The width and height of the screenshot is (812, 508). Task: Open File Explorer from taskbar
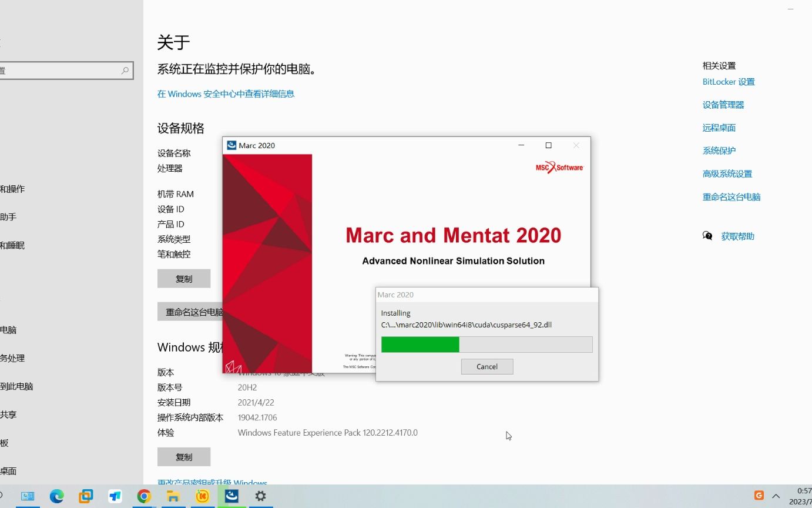[173, 496]
